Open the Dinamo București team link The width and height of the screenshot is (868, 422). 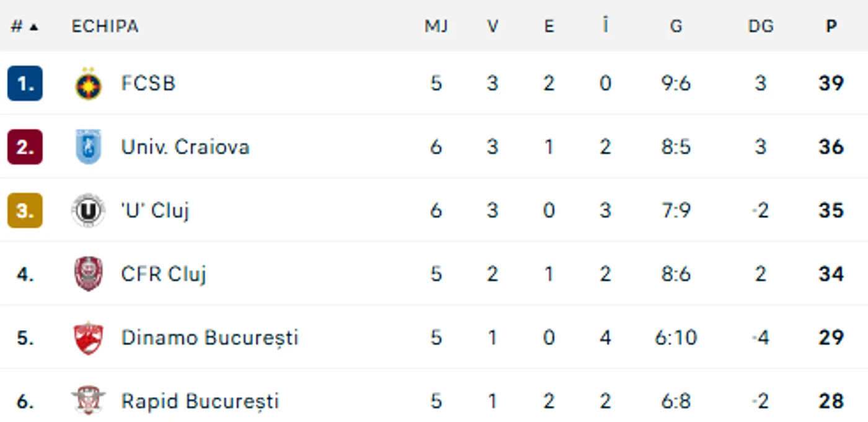210,338
